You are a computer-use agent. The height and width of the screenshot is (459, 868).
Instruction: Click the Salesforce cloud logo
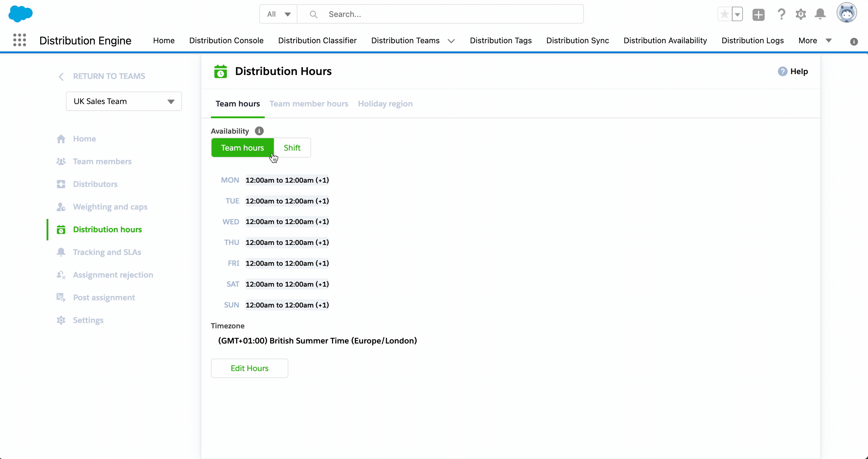coord(20,14)
